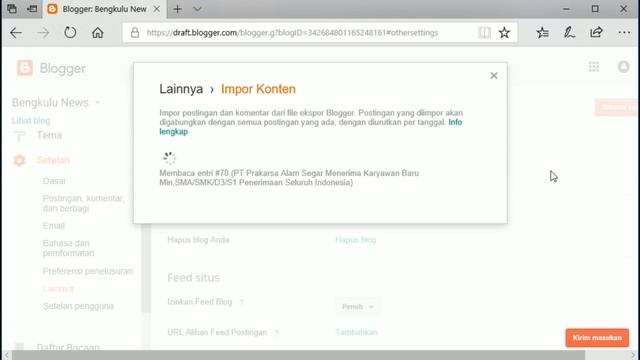The width and height of the screenshot is (640, 360).
Task: Open a new tab with plus icon
Action: pos(177,9)
